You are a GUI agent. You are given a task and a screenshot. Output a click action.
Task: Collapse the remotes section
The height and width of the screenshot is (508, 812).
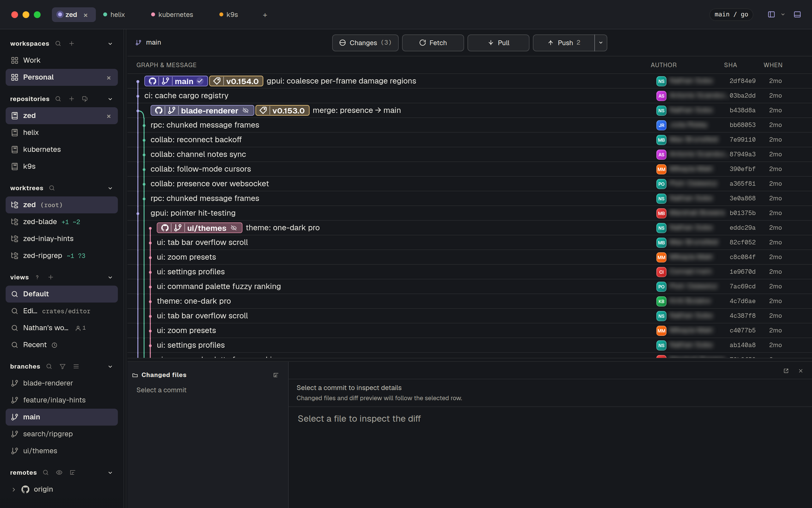coord(110,472)
